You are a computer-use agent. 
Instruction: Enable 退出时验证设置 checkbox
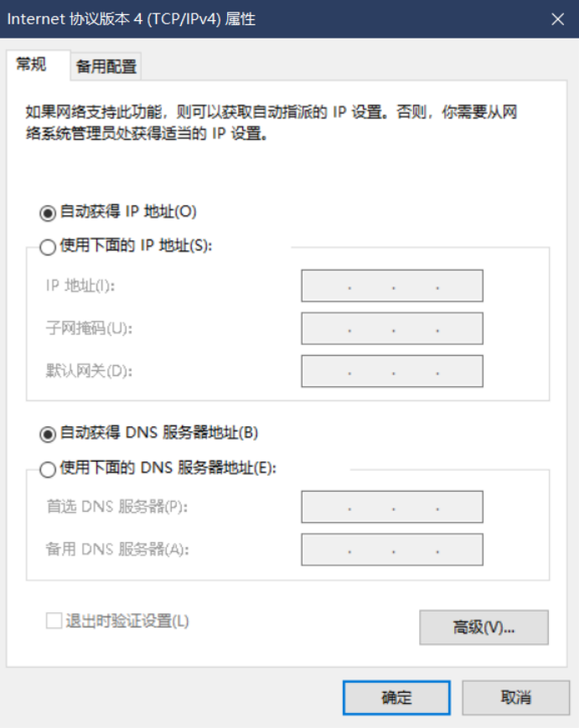tap(51, 620)
